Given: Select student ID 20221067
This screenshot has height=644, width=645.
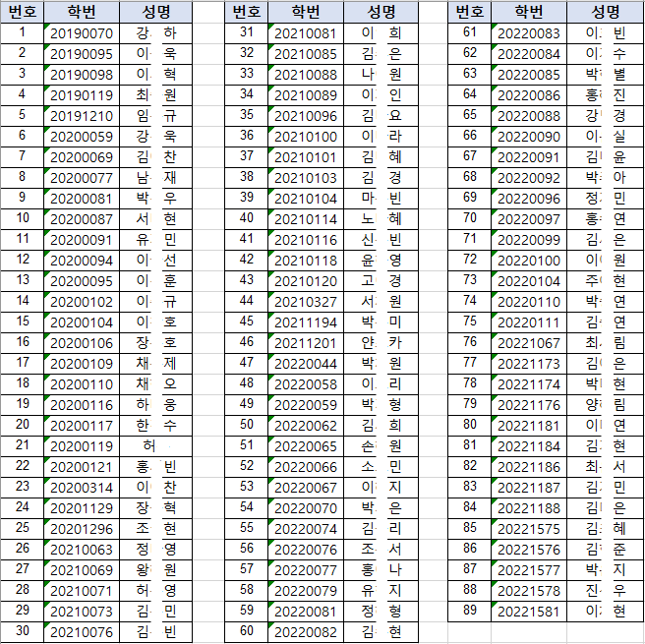Looking at the screenshot, I should pos(529,343).
